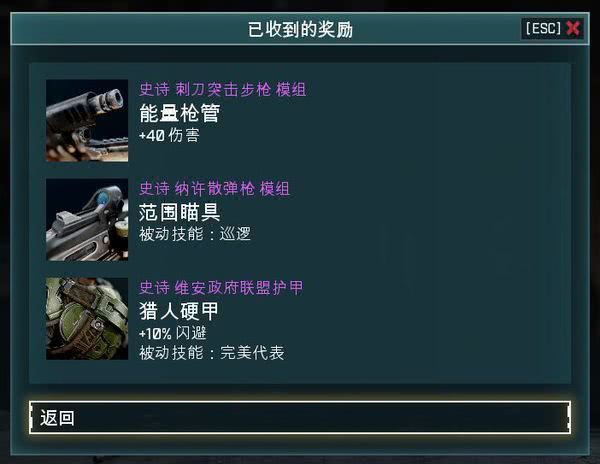Click the +10% 闪避 stat text
Screen dimensions: 600x464
(x=173, y=333)
